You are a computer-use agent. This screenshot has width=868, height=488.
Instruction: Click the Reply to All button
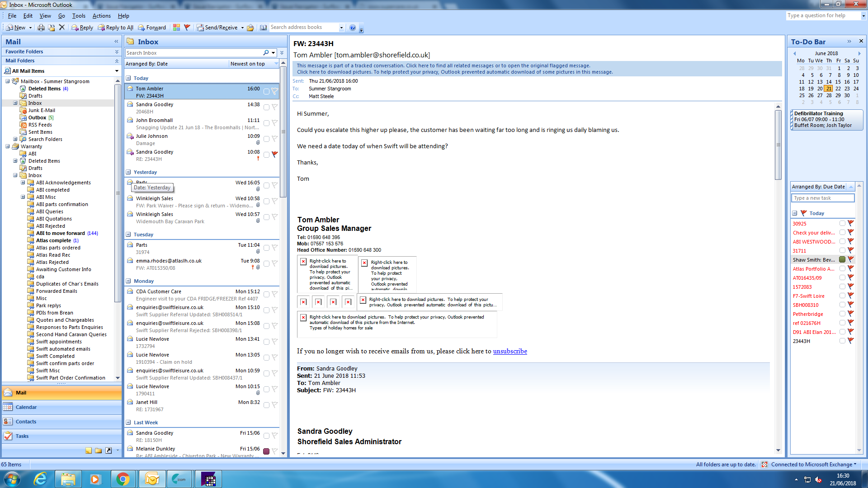115,28
